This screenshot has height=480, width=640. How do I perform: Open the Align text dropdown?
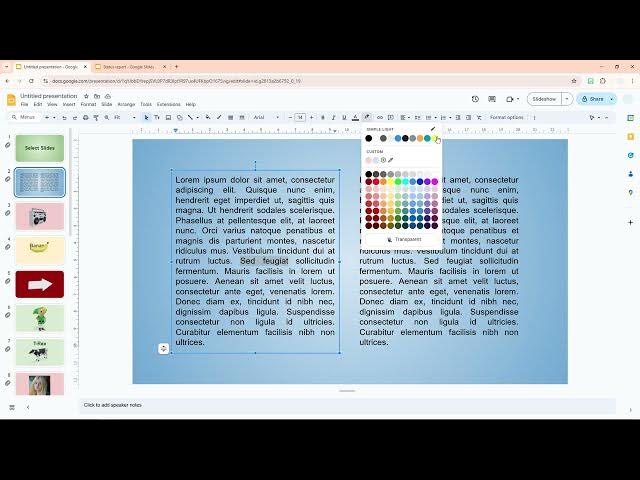click(x=404, y=118)
